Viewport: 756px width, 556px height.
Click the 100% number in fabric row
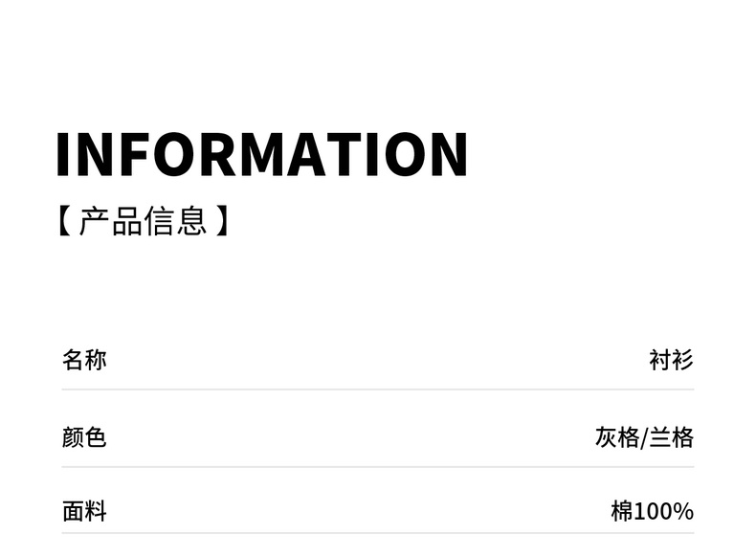tap(663, 511)
